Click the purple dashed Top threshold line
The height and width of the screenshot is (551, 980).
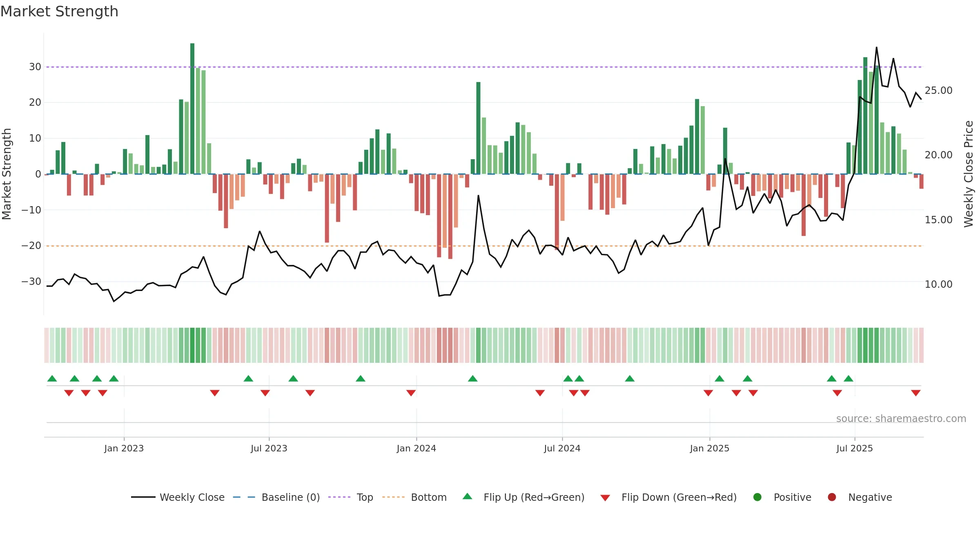tap(484, 67)
